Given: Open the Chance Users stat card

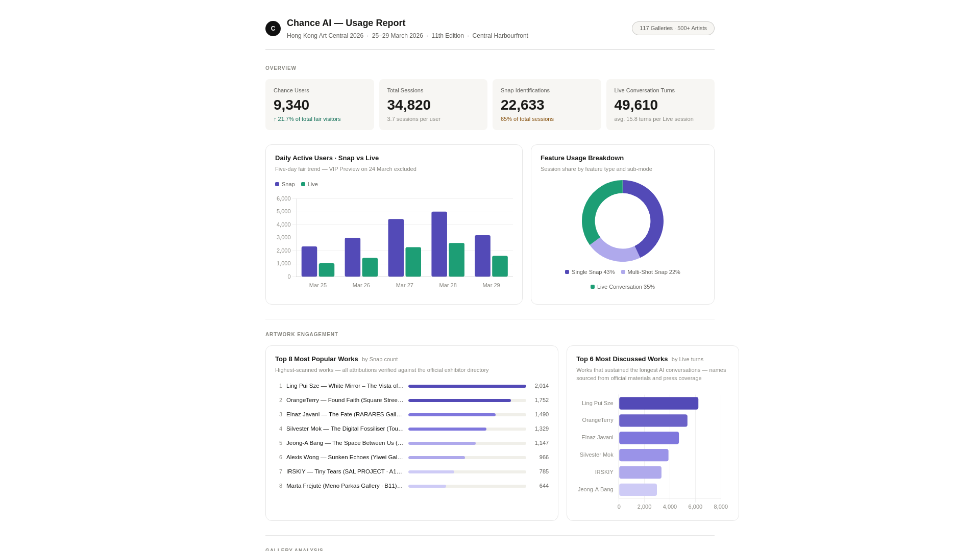Looking at the screenshot, I should point(320,105).
